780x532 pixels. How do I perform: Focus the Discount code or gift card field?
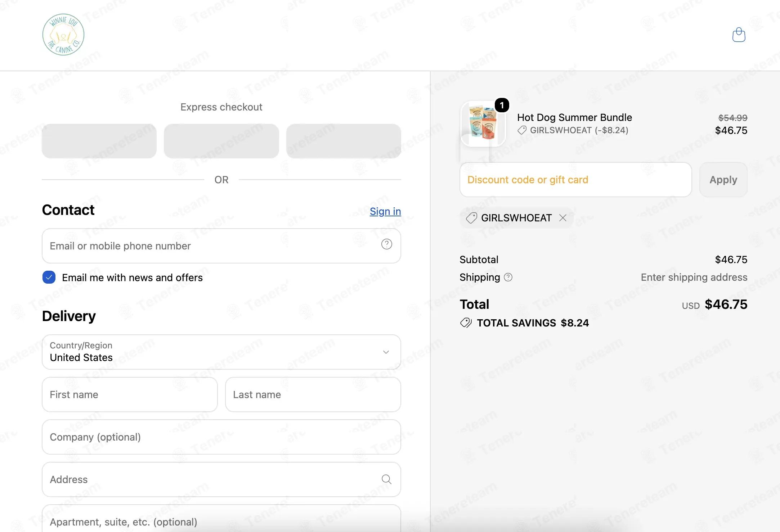576,180
